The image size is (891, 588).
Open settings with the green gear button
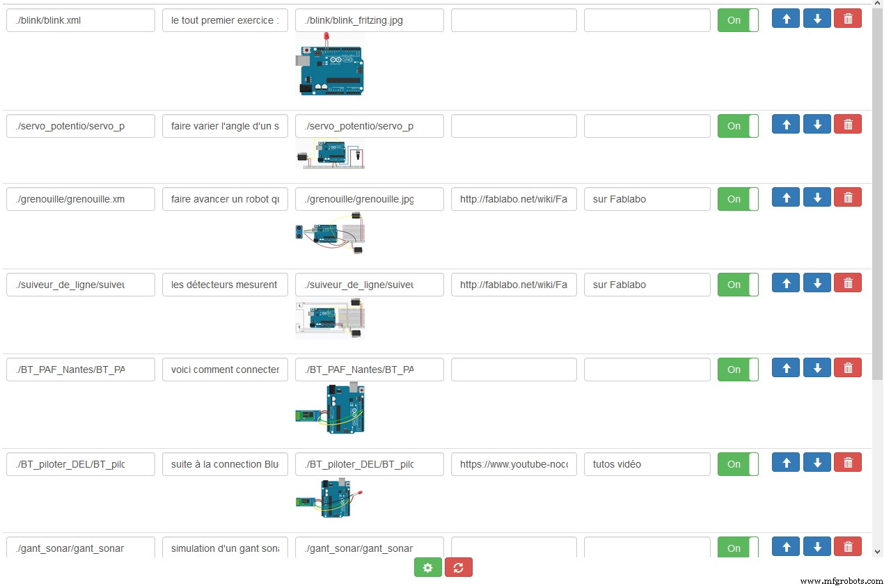(427, 567)
